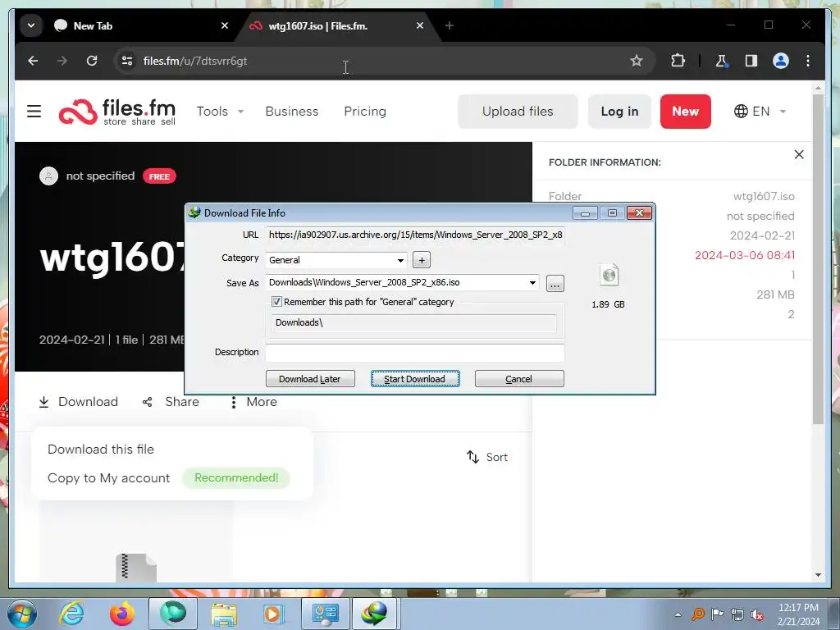Cancel the Download File Info dialog

click(519, 379)
